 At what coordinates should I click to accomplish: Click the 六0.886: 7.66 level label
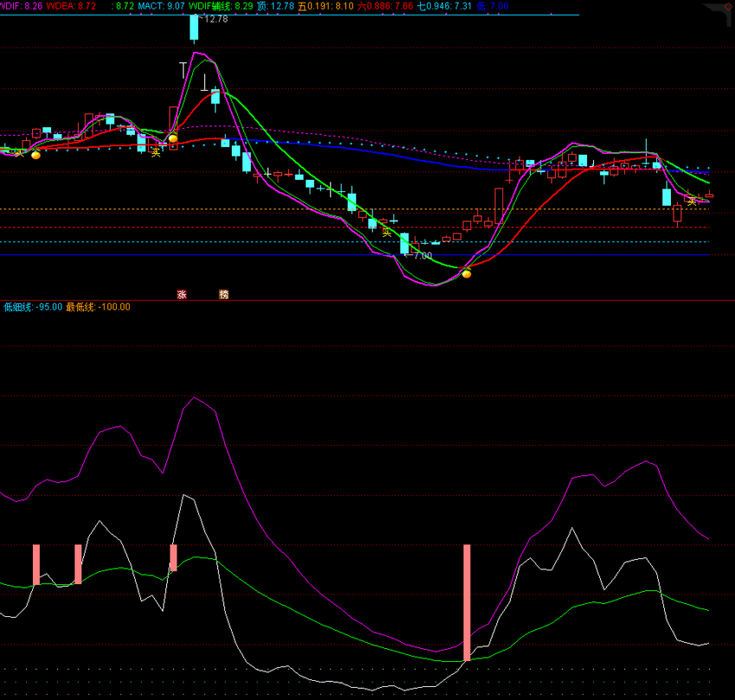click(386, 6)
